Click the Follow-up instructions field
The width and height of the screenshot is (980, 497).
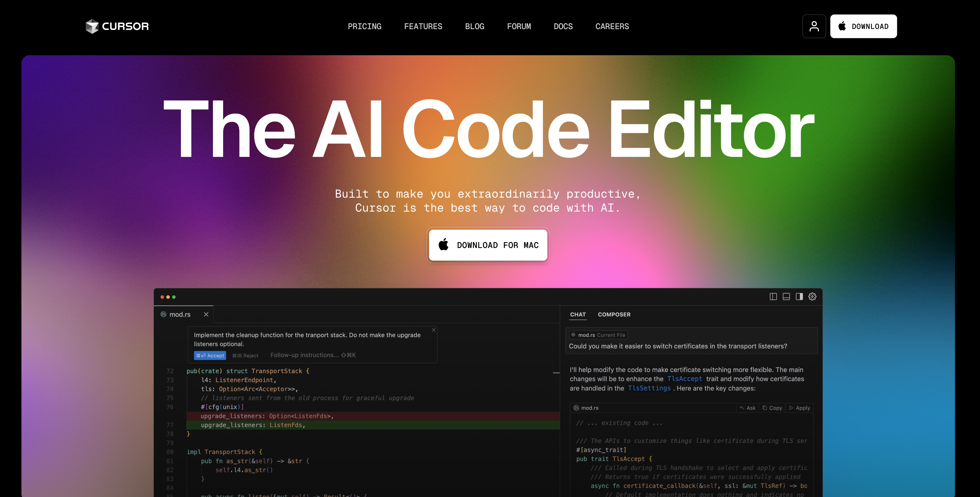313,355
